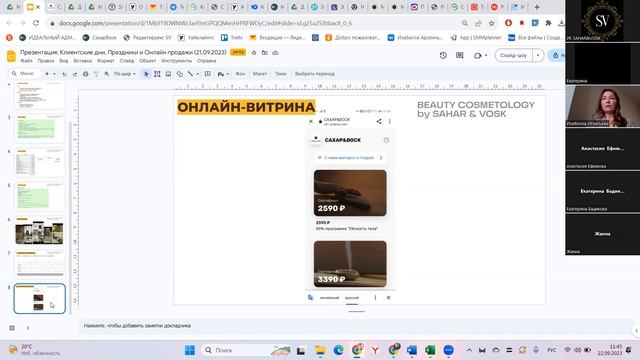Click the Меню search field in toolbar
This screenshot has width=640, height=360.
click(x=25, y=74)
